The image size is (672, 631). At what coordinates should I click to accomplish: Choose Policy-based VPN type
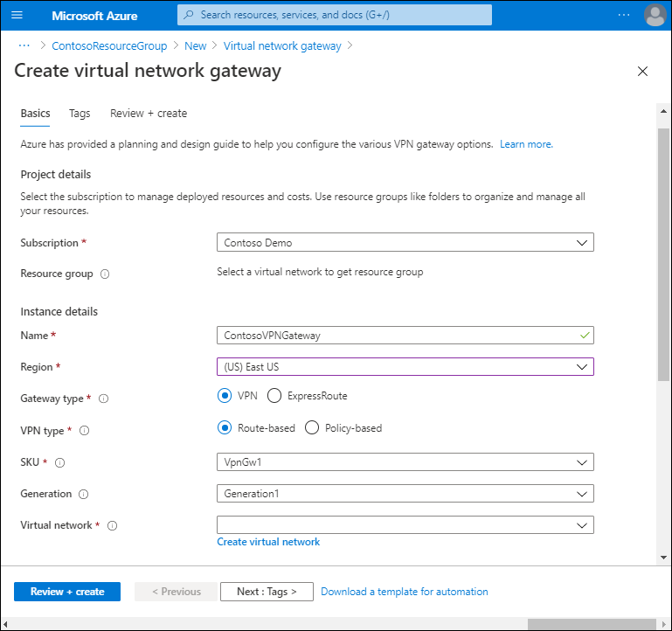pos(312,428)
